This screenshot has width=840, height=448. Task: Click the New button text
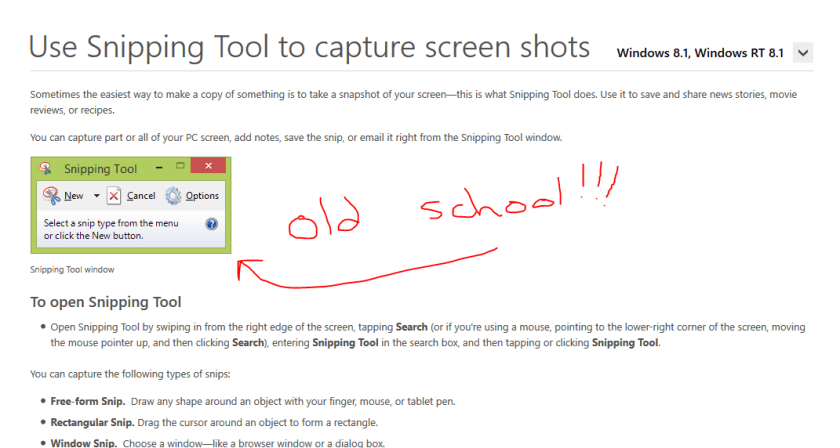(x=73, y=196)
